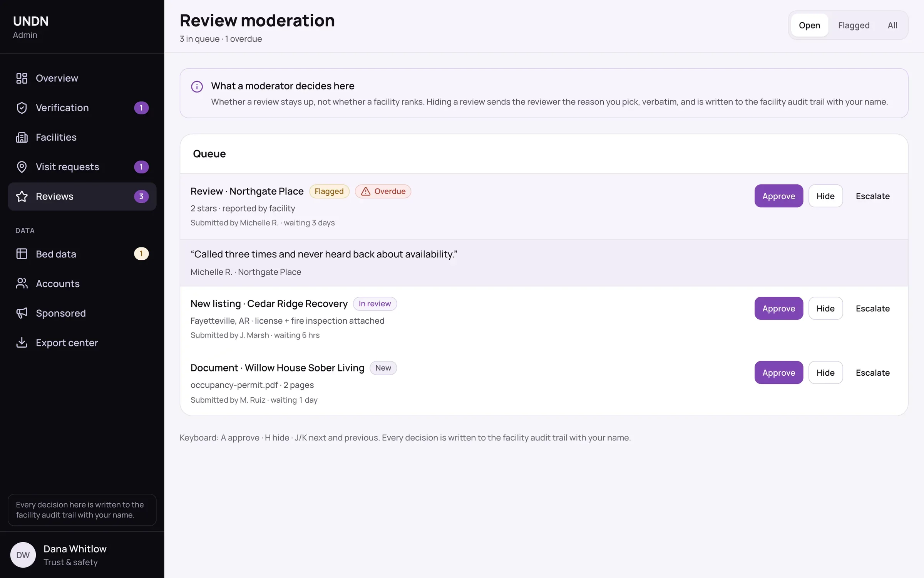Open Dana Whitlow profile name

pos(75,549)
